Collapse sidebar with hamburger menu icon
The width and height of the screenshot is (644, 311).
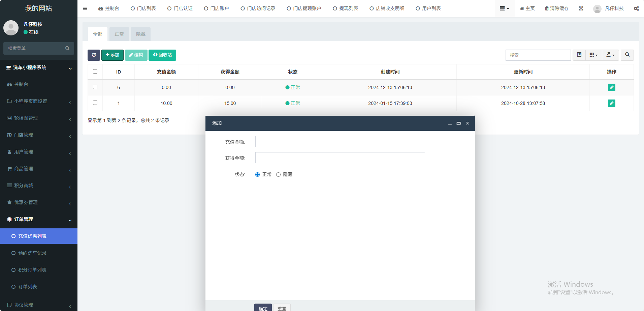(x=85, y=8)
